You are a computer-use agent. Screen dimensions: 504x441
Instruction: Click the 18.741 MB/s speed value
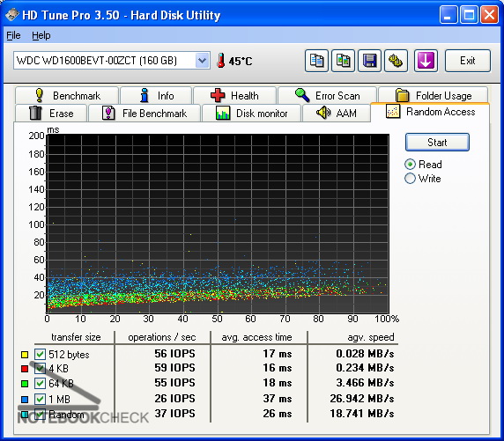point(362,414)
